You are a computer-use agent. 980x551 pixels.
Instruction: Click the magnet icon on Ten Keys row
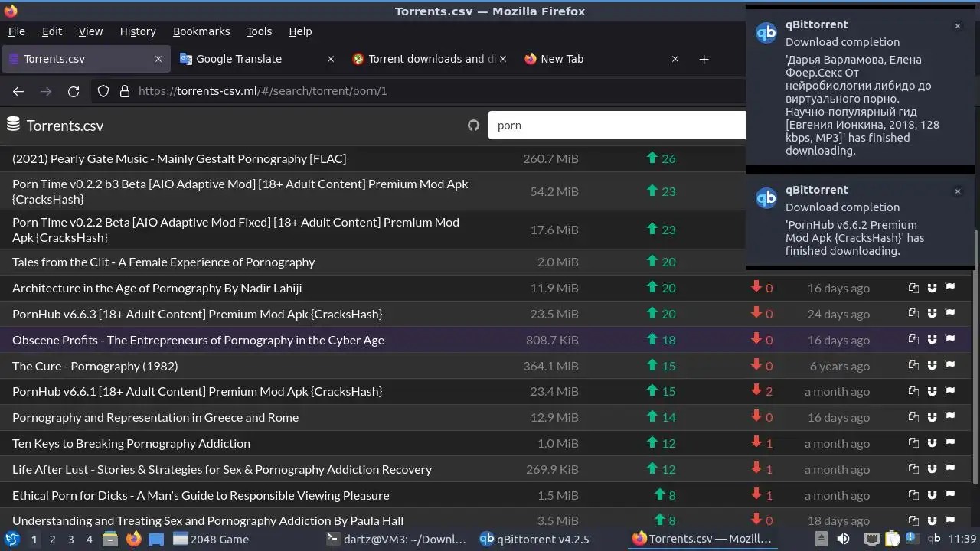[932, 443]
